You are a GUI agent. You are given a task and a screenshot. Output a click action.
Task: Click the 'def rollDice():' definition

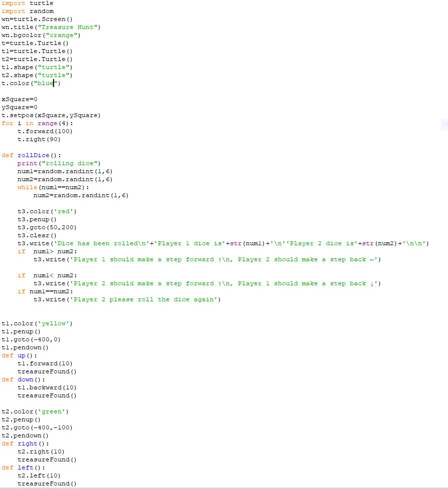(31, 155)
